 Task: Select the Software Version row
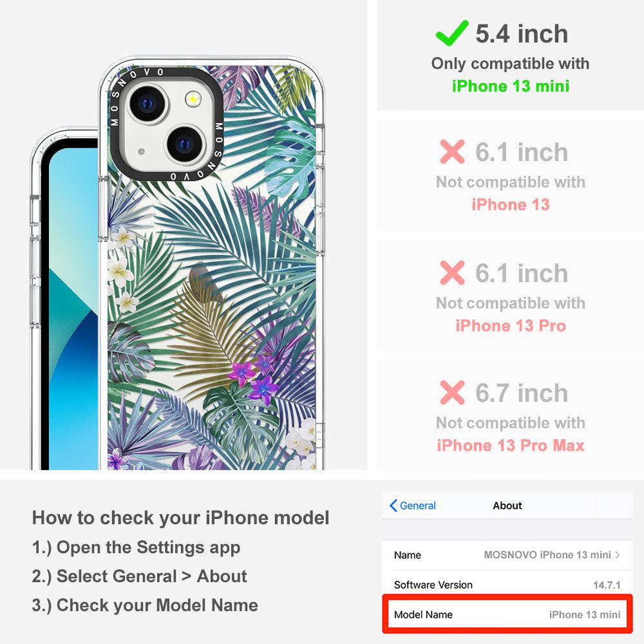[x=507, y=585]
